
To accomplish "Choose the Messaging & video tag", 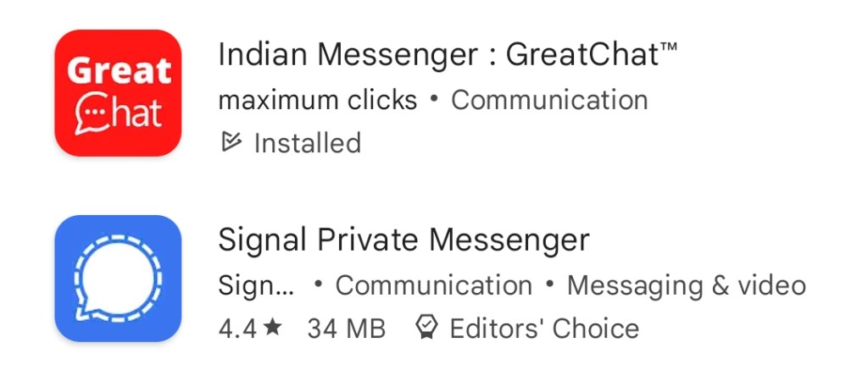I will tap(687, 285).
